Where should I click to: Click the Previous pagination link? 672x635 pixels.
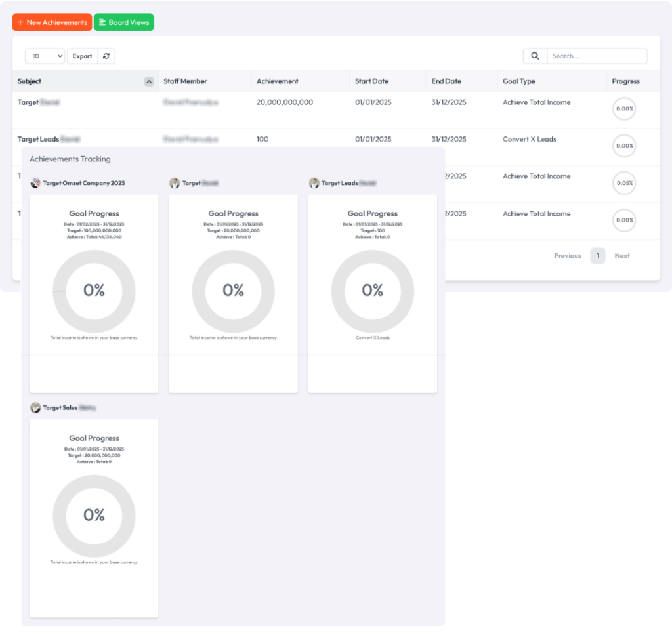(x=567, y=256)
